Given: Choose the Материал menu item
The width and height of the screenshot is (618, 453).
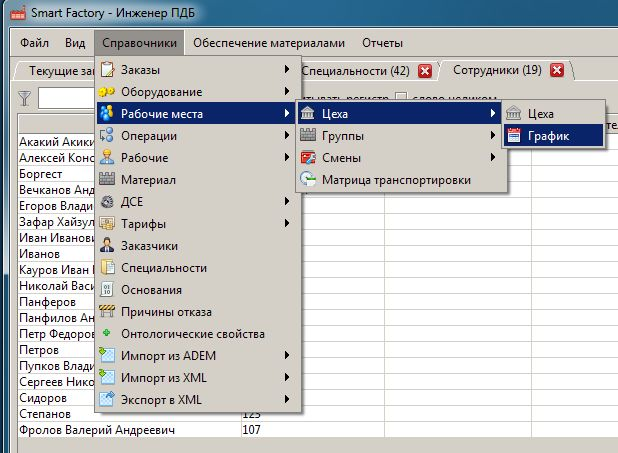Looking at the screenshot, I should pyautogui.click(x=199, y=180).
